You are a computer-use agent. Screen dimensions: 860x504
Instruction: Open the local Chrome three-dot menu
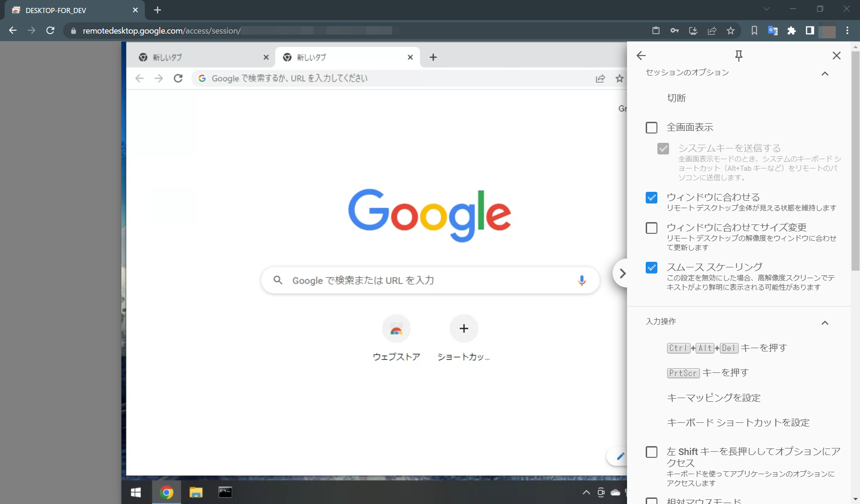[847, 31]
